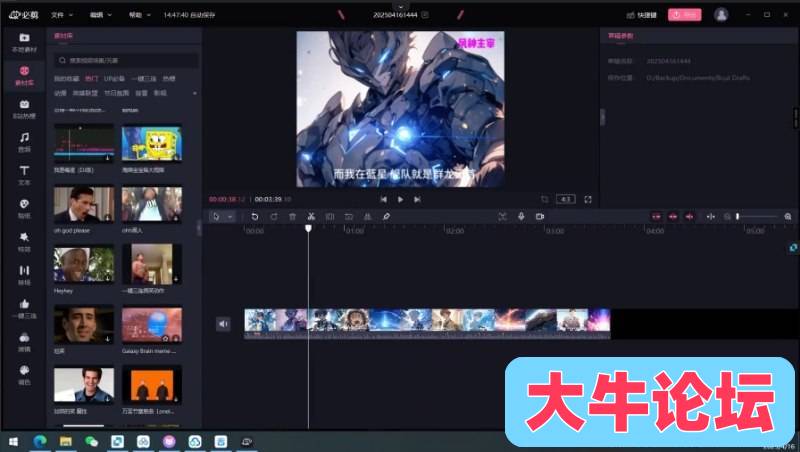
Task: Start screen recording with the camera icon
Action: pyautogui.click(x=540, y=216)
